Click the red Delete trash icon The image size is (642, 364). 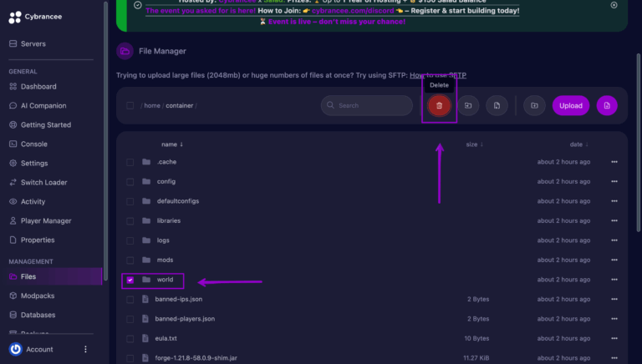[x=439, y=105]
